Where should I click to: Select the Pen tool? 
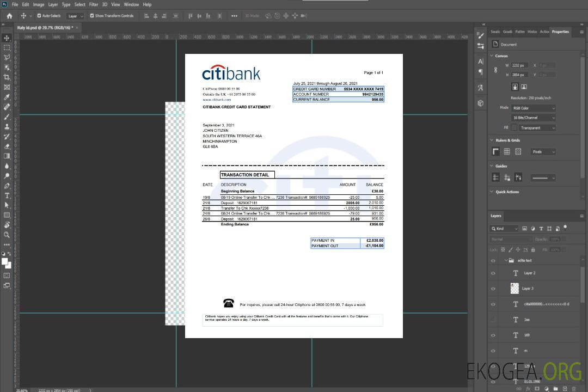click(7, 186)
